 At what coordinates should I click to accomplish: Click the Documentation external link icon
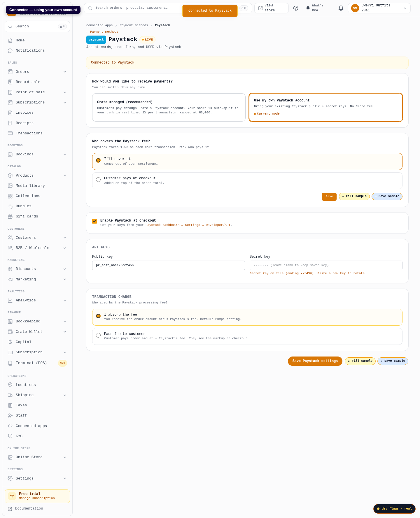click(10, 509)
